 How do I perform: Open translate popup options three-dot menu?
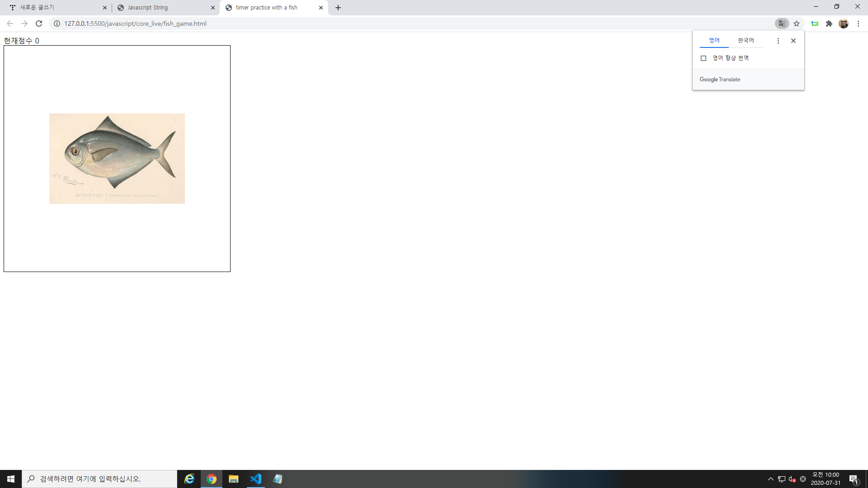(778, 41)
